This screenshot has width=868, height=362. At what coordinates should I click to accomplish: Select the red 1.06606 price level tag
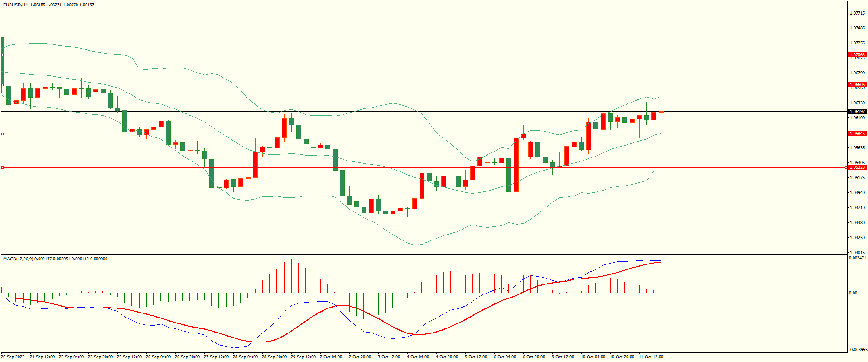pos(857,85)
